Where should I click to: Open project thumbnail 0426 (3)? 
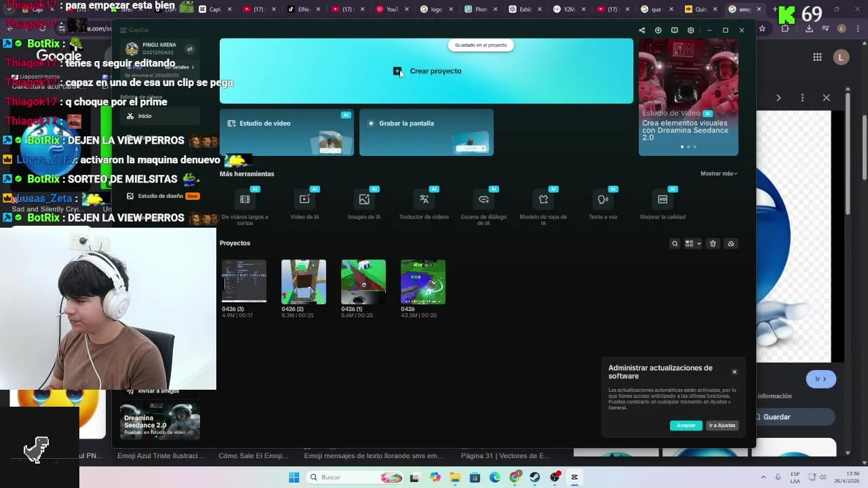pos(244,282)
